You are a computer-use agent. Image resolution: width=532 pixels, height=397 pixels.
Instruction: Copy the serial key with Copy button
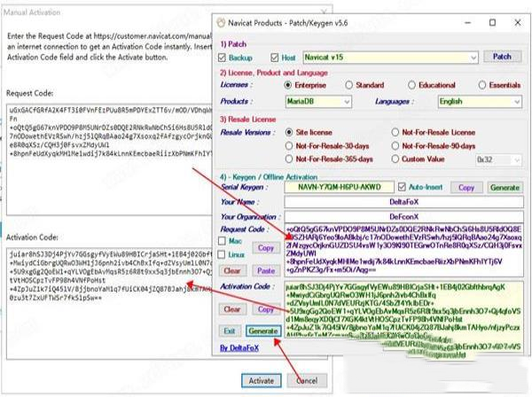466,188
